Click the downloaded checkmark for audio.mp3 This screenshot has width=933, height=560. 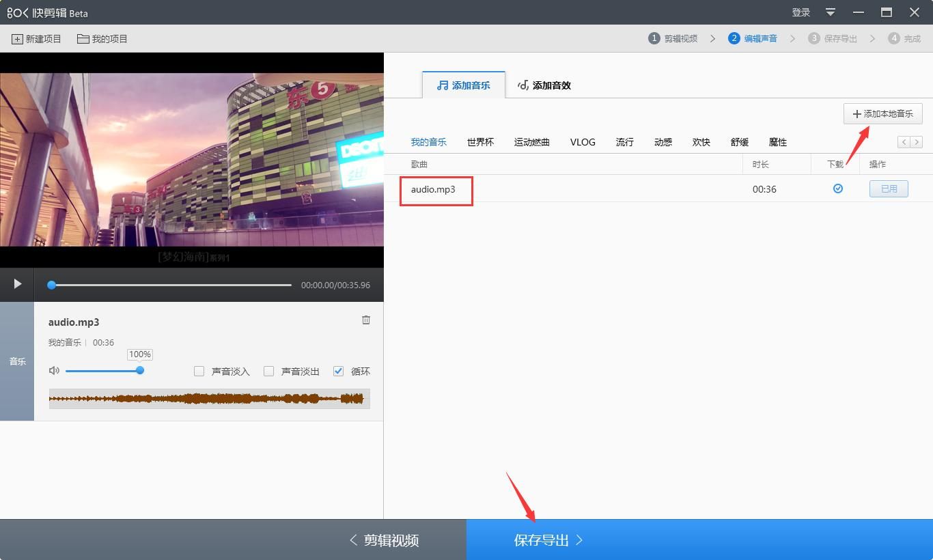tap(838, 188)
